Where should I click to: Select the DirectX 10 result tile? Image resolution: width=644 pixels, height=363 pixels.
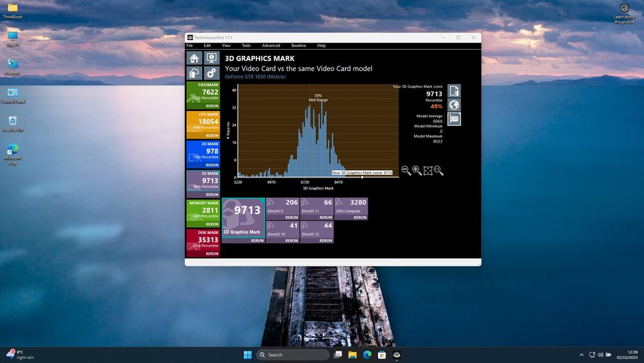[283, 230]
